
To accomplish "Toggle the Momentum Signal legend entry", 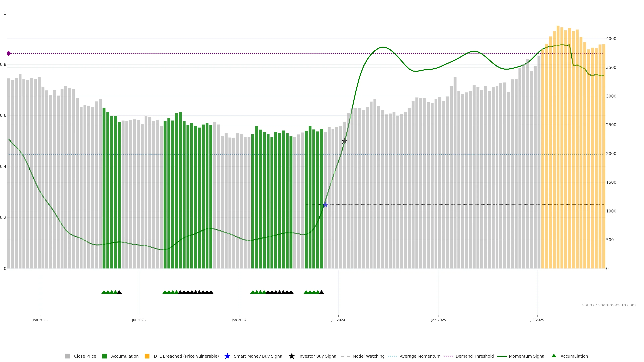I will point(527,356).
